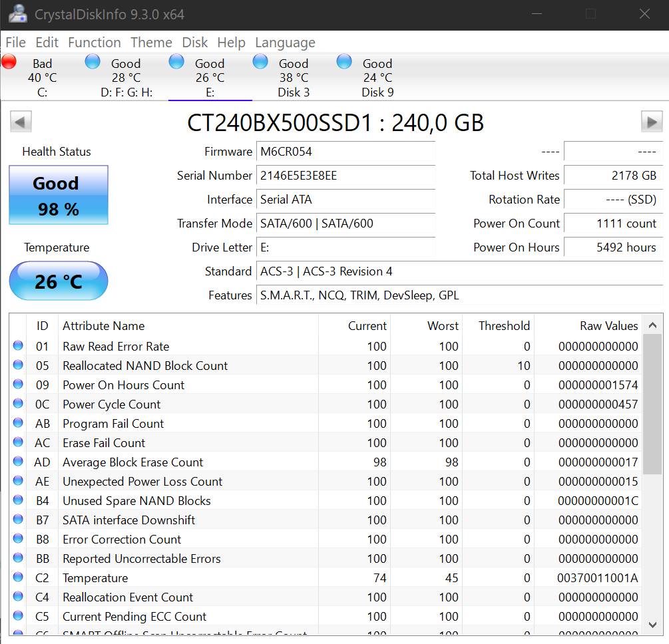Click status dot for Temperature attribute row
The width and height of the screenshot is (669, 644).
[x=18, y=577]
